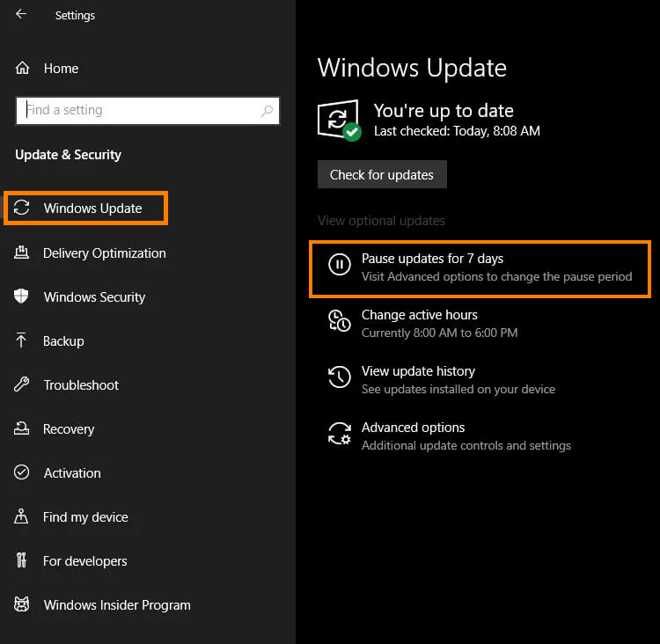Viewport: 660px width, 644px height.
Task: Click 'Additional update controls and settings' text
Action: tap(466, 446)
